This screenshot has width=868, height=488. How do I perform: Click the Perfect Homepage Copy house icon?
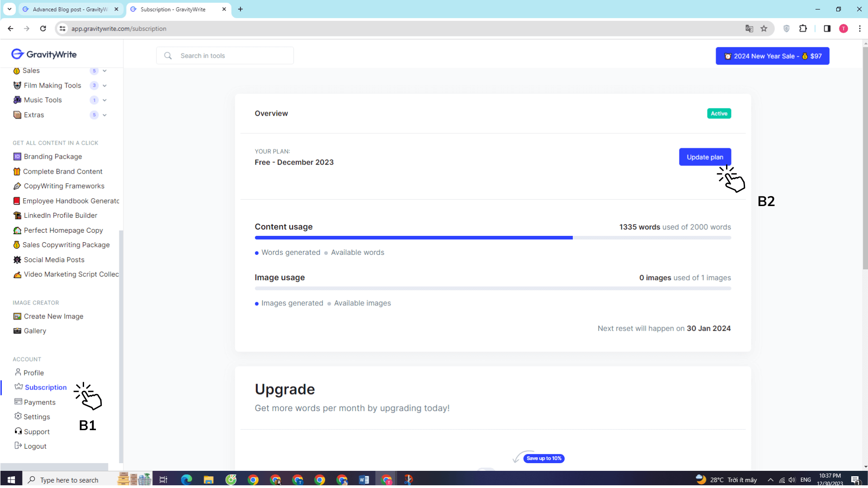click(x=17, y=230)
